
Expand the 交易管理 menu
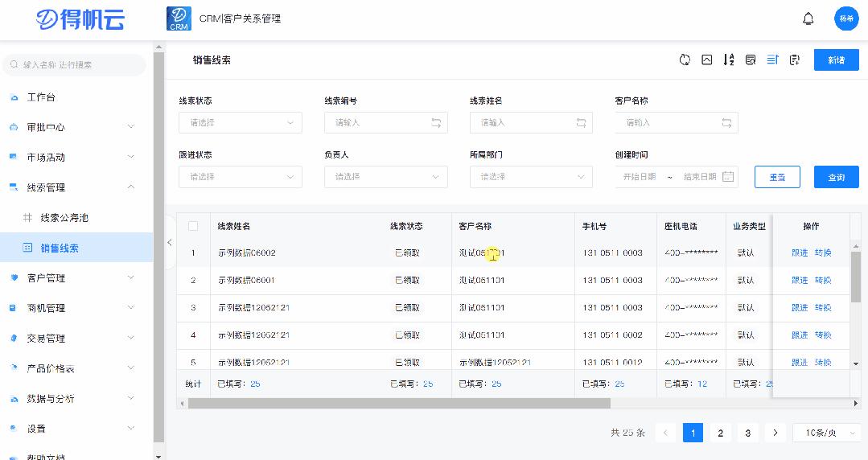tap(76, 339)
